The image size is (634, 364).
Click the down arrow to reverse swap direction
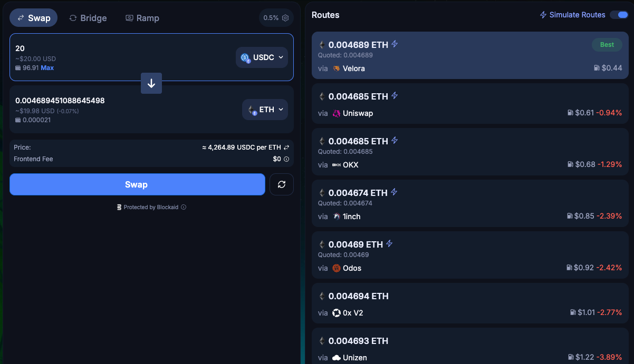151,83
